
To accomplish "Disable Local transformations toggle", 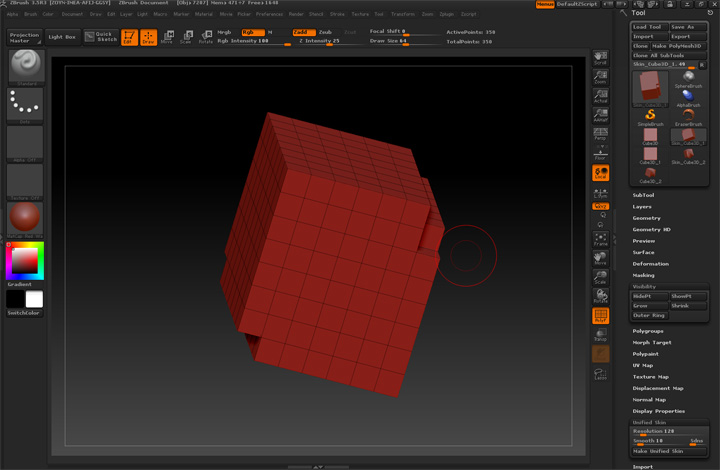I will tap(600, 173).
